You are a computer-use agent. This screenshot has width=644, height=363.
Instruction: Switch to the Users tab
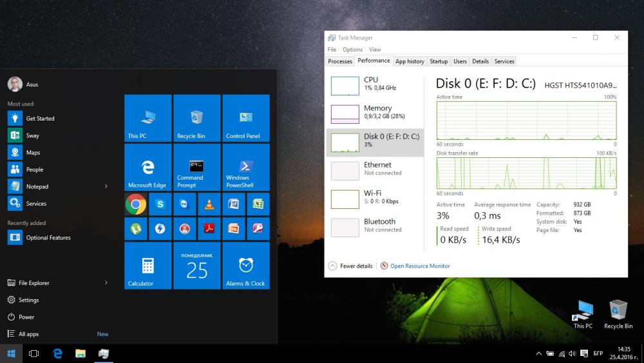point(460,61)
